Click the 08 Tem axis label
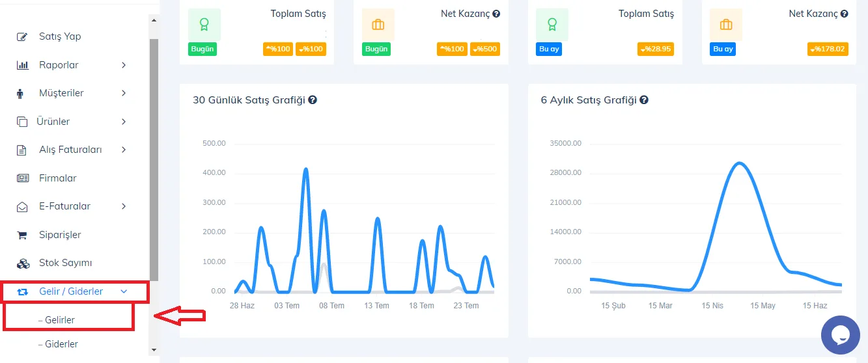The image size is (868, 363). click(x=332, y=306)
